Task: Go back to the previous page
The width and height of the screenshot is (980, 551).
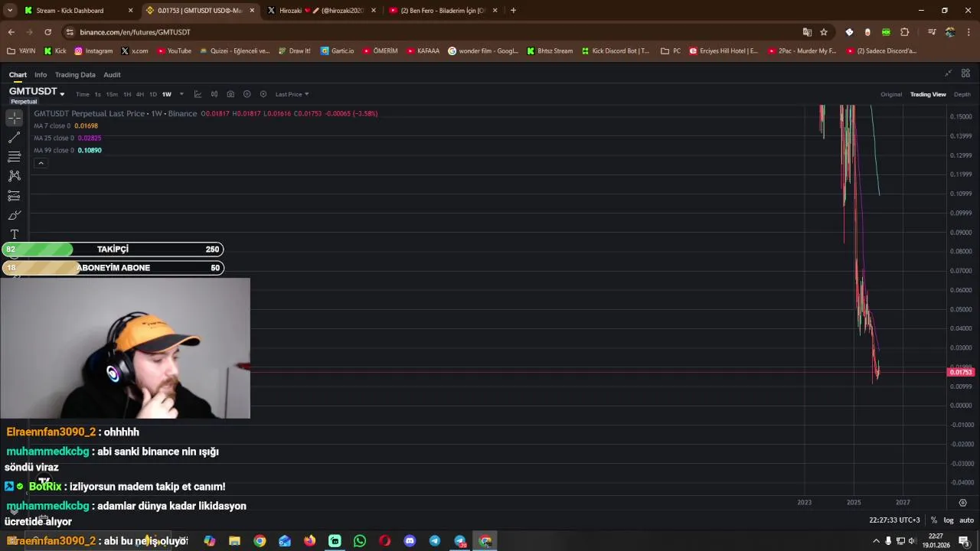Action: click(11, 32)
